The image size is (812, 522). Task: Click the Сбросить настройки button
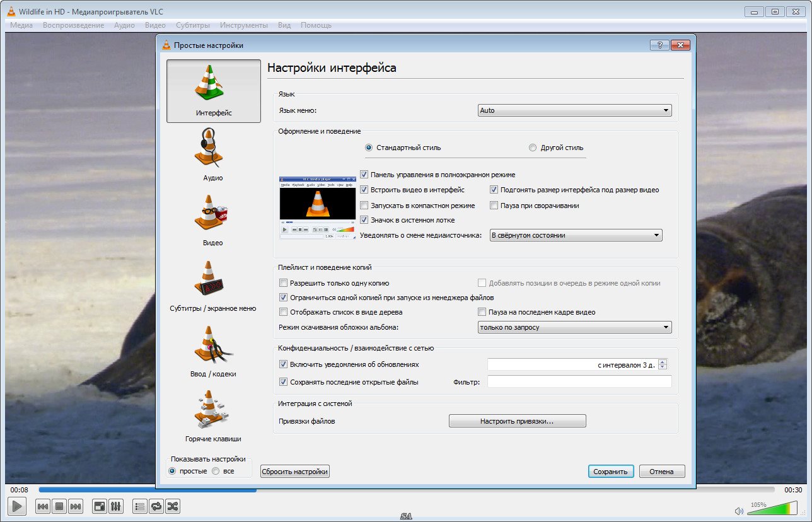(295, 472)
